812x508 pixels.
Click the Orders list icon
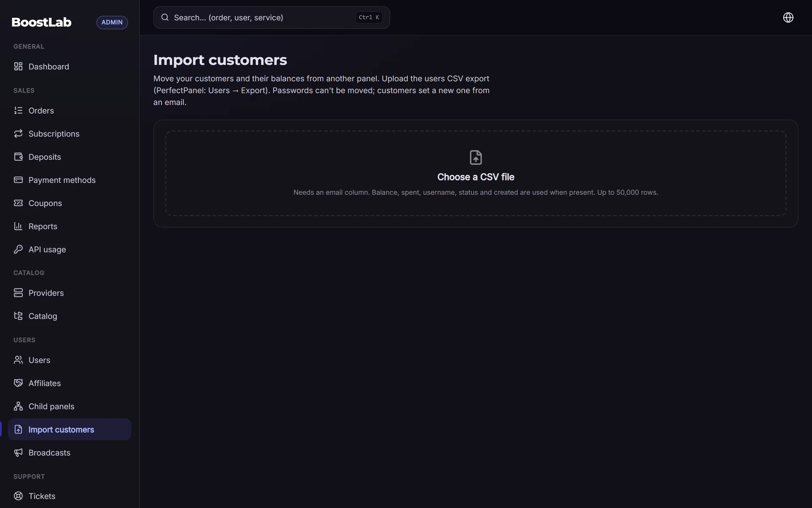click(18, 110)
